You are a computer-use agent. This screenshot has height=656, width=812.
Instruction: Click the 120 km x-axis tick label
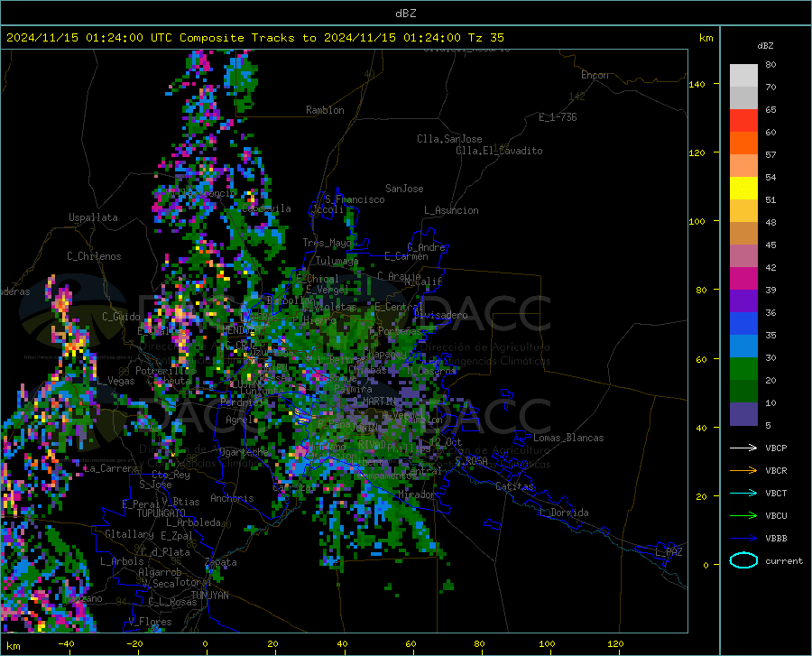pyautogui.click(x=615, y=644)
